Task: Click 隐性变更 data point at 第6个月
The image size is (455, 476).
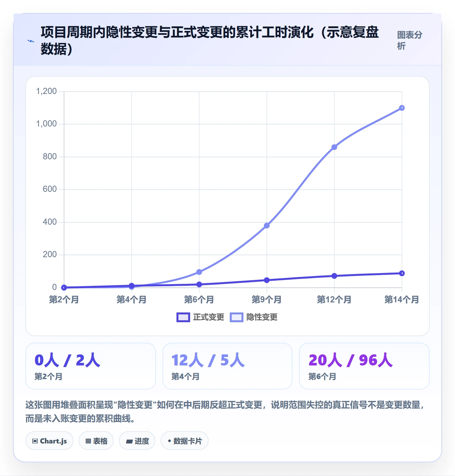Action: [199, 272]
